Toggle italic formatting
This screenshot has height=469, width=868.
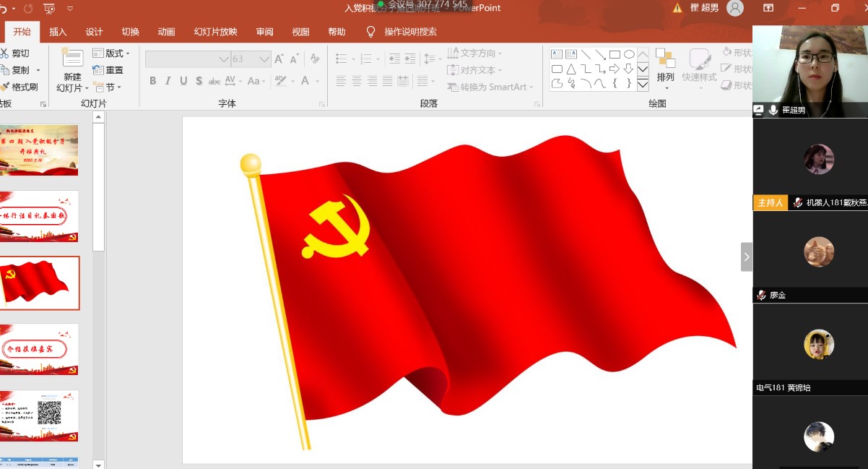[168, 81]
